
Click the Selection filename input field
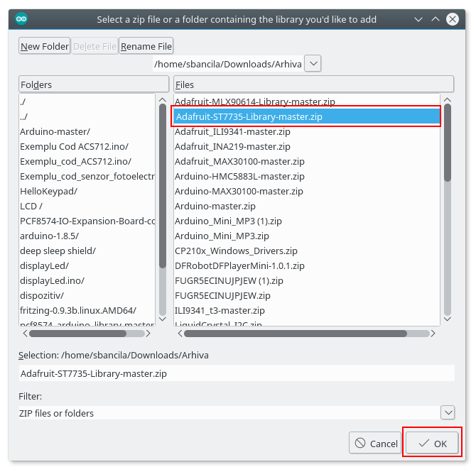pyautogui.click(x=237, y=373)
